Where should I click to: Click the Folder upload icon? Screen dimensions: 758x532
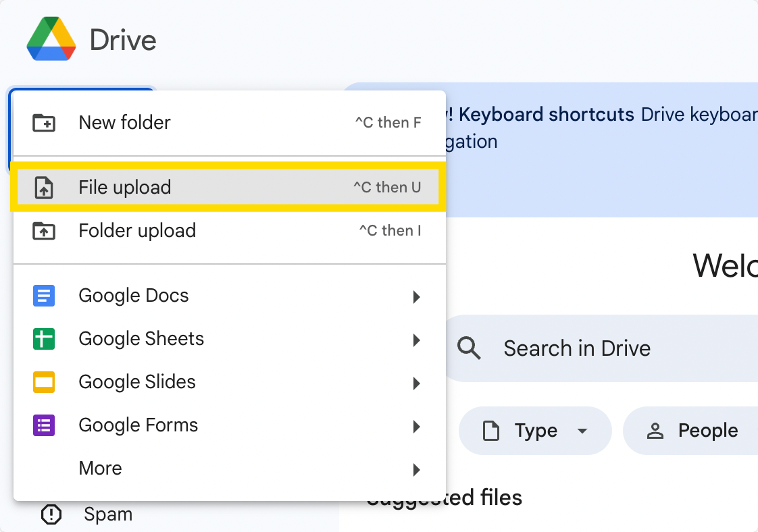pos(44,231)
